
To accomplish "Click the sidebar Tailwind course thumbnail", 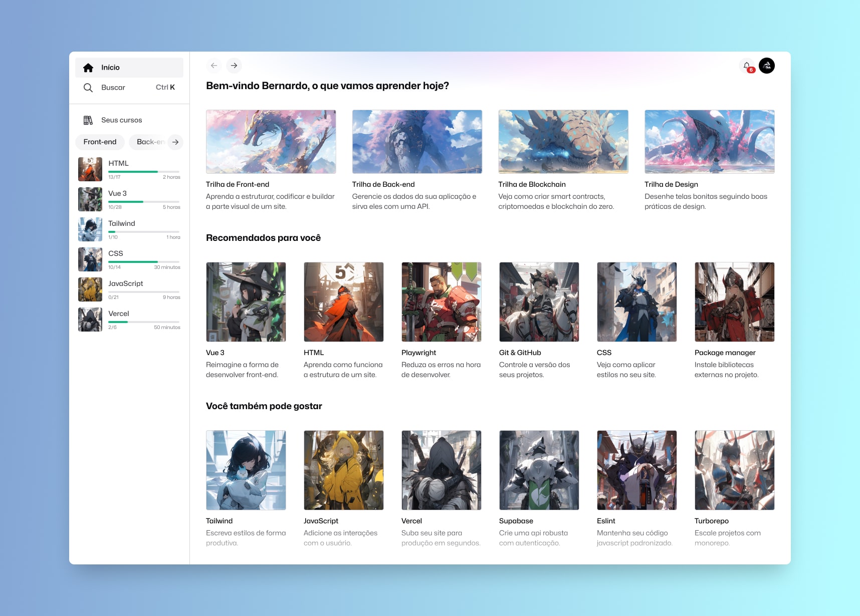I will tap(90, 229).
